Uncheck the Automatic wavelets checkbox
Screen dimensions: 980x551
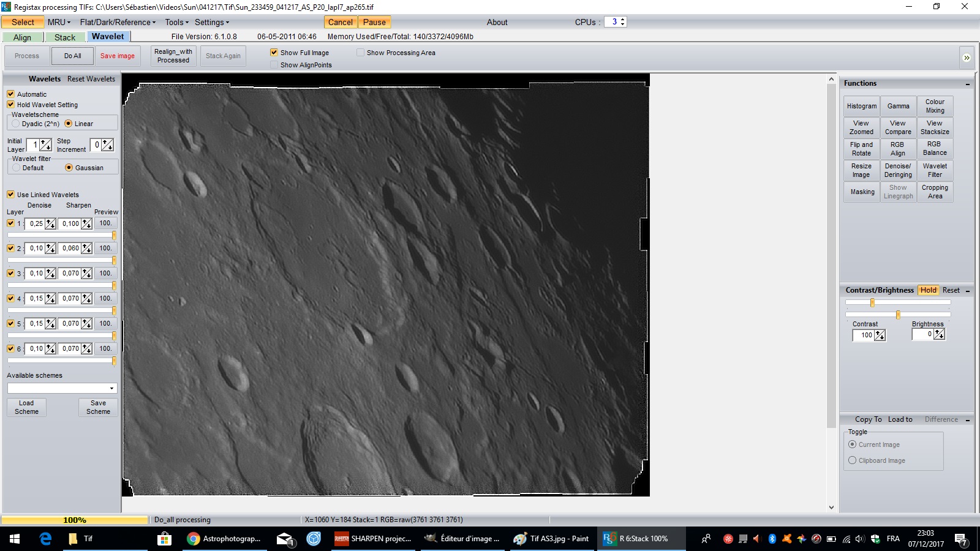click(10, 94)
